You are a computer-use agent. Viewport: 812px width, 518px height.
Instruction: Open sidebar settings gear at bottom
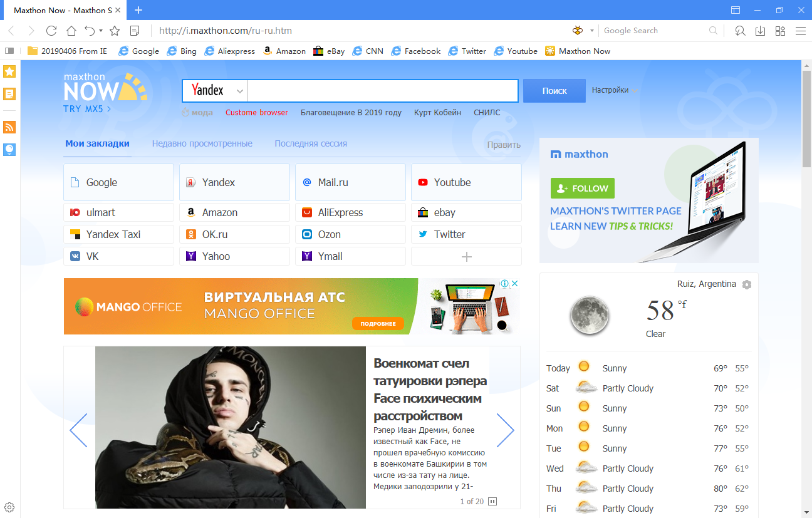tap(9, 507)
